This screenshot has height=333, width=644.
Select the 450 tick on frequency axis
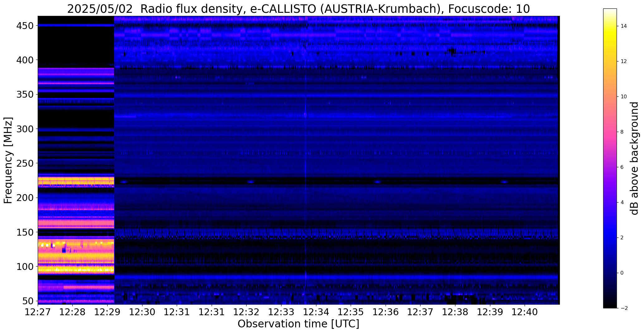pyautogui.click(x=24, y=26)
